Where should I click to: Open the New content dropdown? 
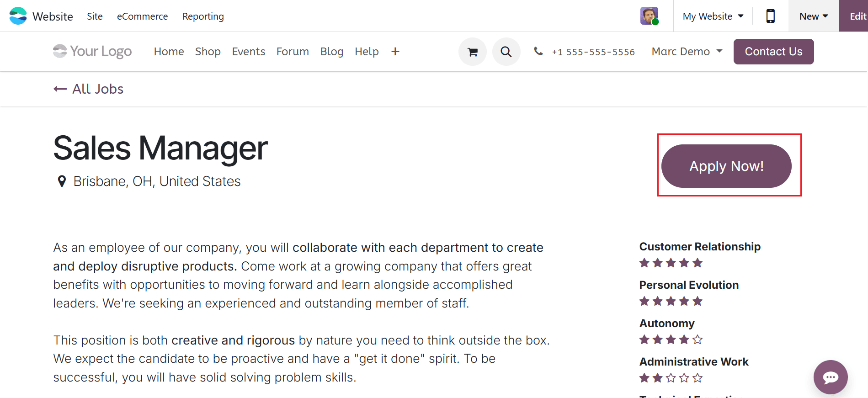(813, 16)
